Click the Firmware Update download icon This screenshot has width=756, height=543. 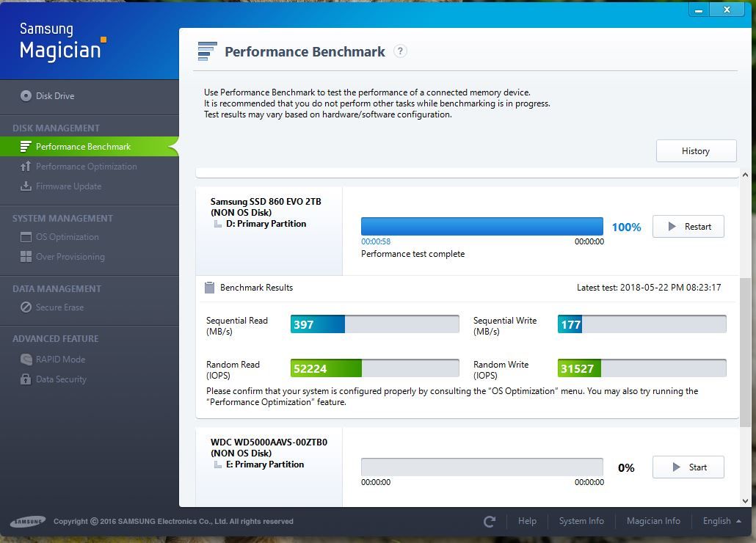(26, 186)
